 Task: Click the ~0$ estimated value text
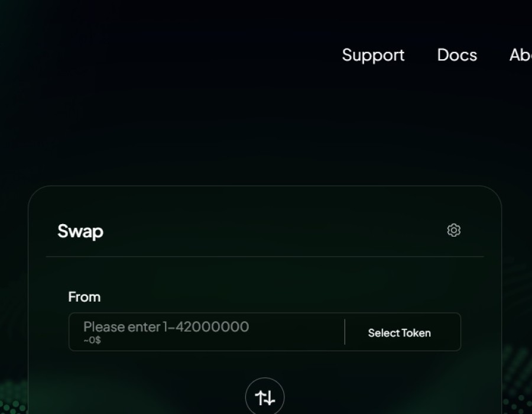92,340
